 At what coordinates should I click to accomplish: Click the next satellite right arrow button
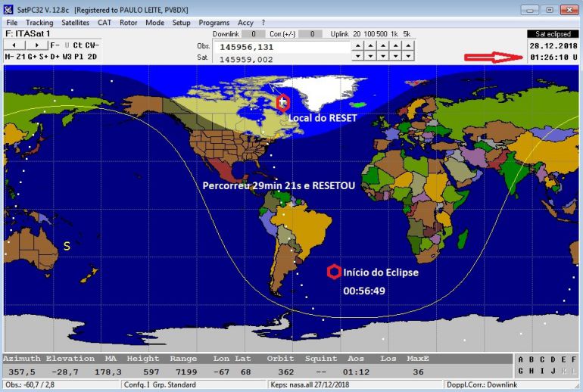point(39,45)
